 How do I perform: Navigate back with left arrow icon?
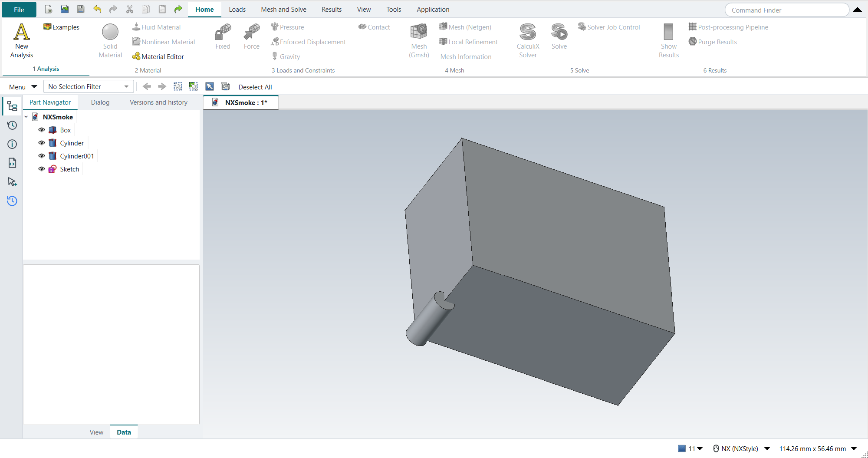click(147, 86)
